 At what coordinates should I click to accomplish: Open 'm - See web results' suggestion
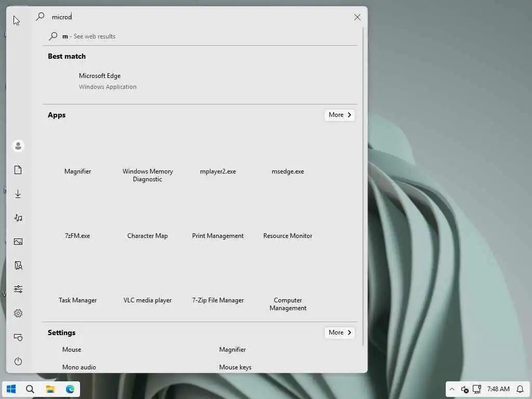(x=200, y=36)
